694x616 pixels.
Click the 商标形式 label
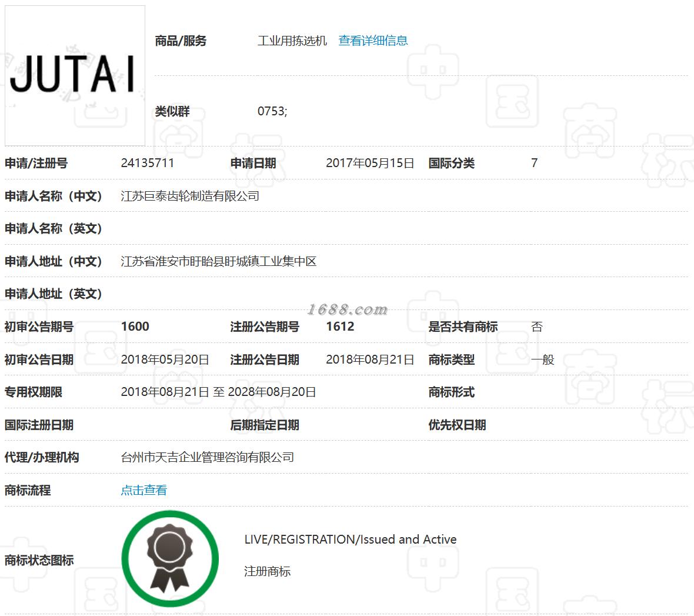click(452, 392)
